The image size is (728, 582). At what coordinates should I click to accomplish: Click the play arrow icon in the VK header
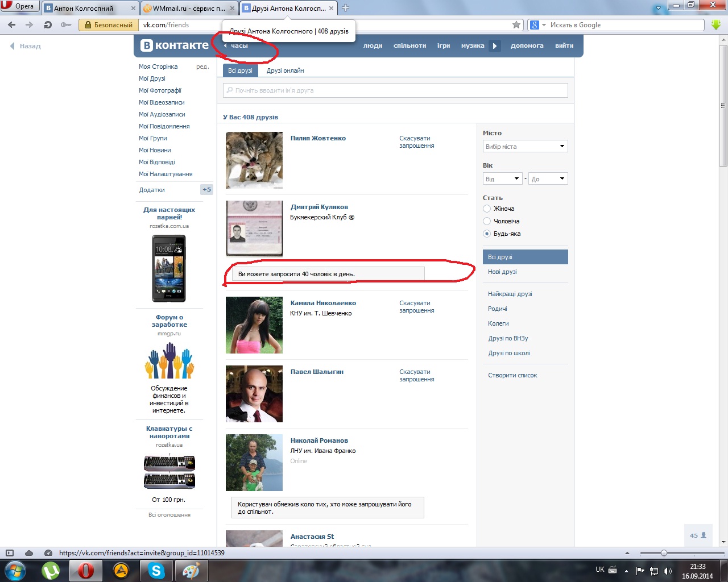(495, 46)
